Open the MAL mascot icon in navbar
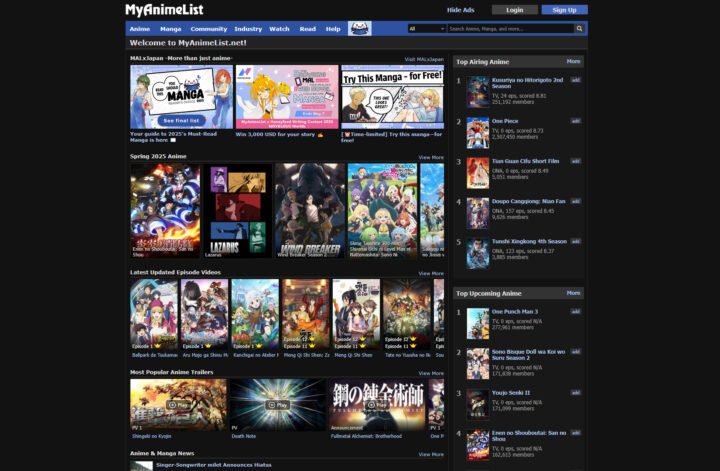720x471 pixels. pyautogui.click(x=360, y=28)
